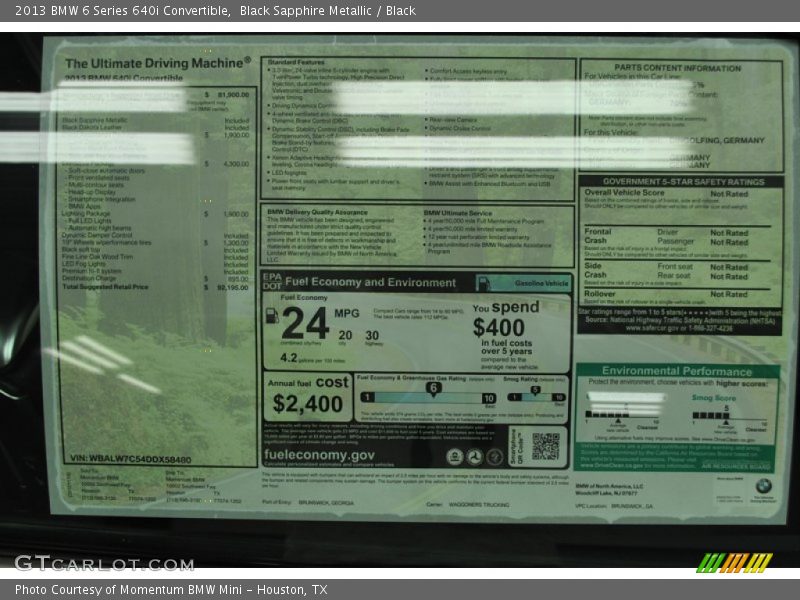
Task: Click 'Not Rated' beside Overall Vehicle Score
Action: [x=729, y=194]
